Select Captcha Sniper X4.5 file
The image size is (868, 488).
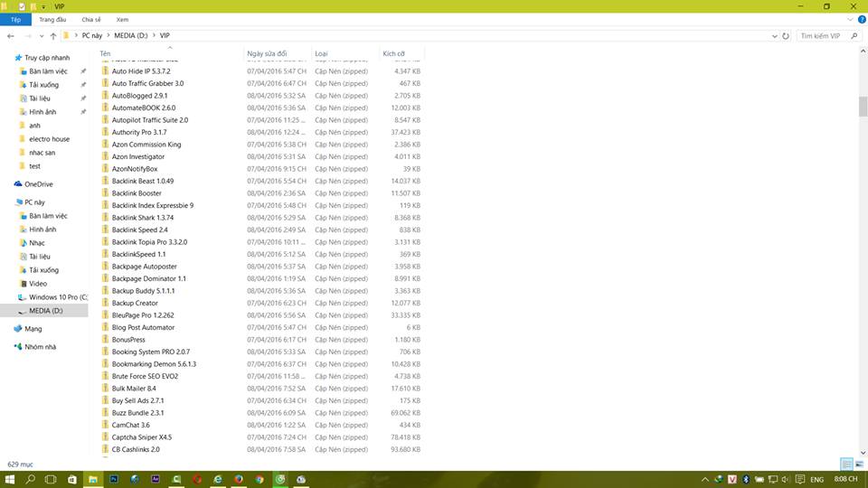click(x=141, y=437)
